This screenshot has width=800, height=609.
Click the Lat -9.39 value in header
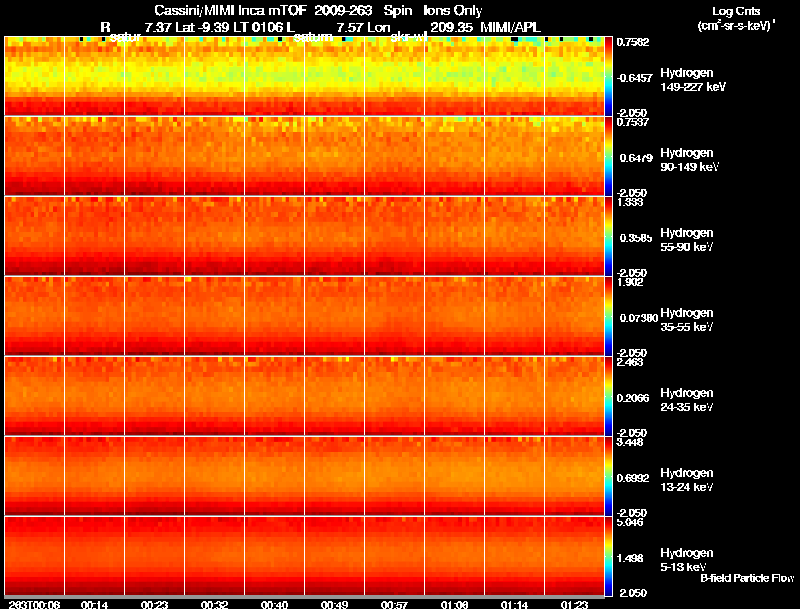click(202, 27)
